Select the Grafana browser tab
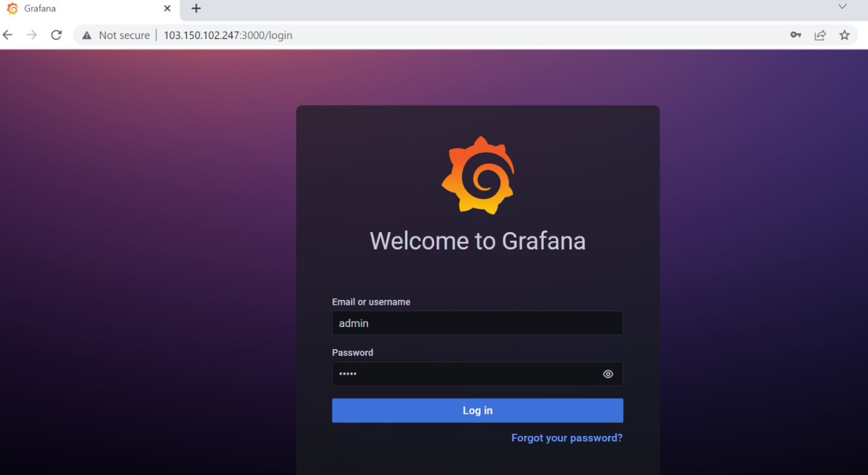The height and width of the screenshot is (475, 868). (79, 8)
